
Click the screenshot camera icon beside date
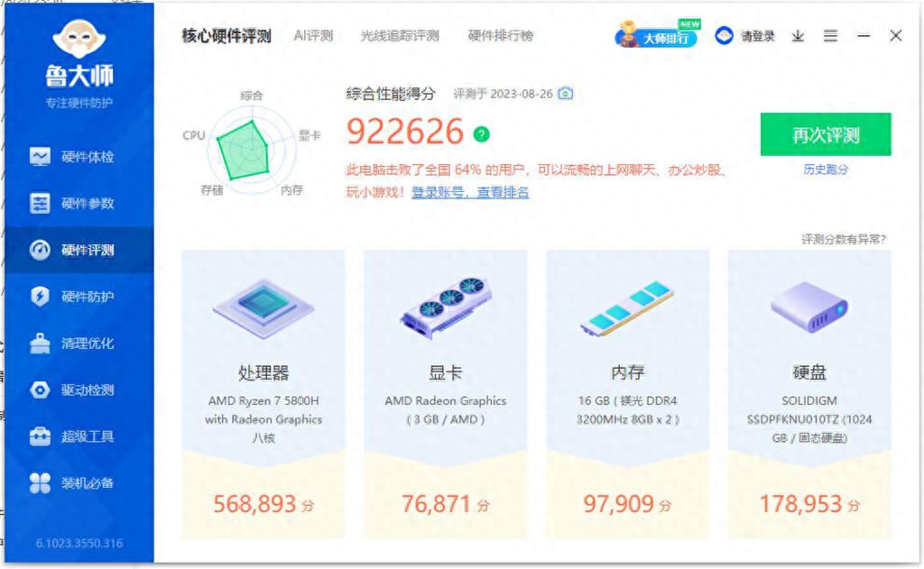coord(566,94)
